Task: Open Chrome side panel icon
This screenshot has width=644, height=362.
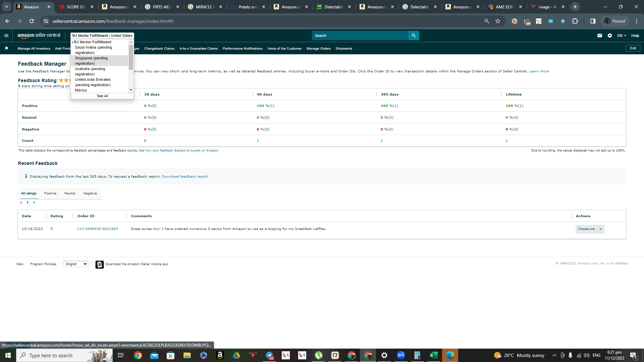Action: tap(593, 21)
